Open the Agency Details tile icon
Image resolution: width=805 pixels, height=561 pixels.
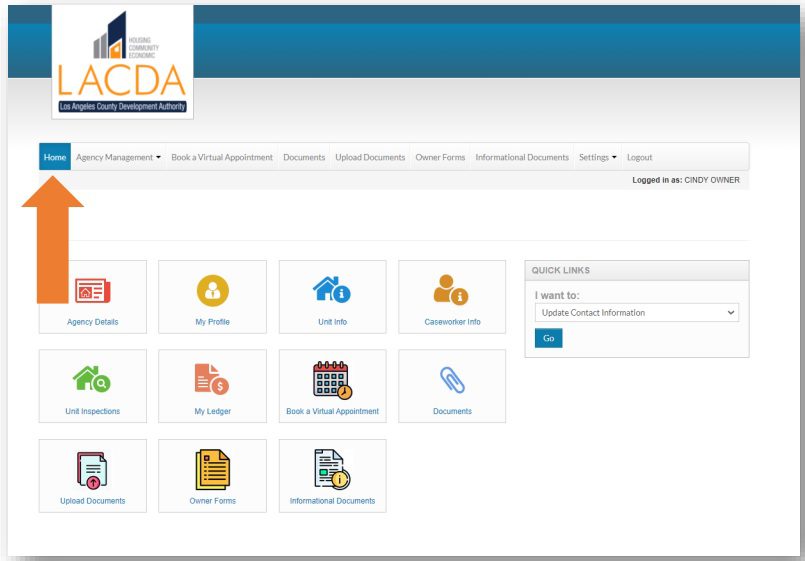pos(93,291)
